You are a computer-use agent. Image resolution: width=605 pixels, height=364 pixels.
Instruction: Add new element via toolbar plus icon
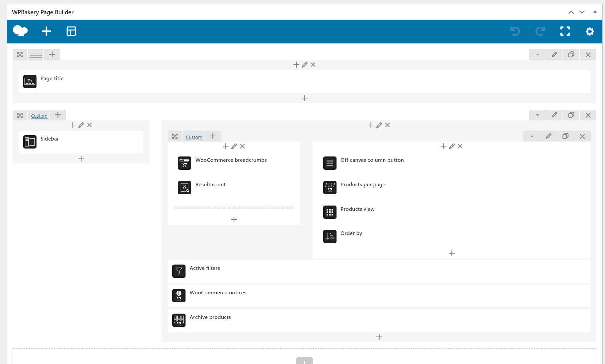[x=46, y=31]
